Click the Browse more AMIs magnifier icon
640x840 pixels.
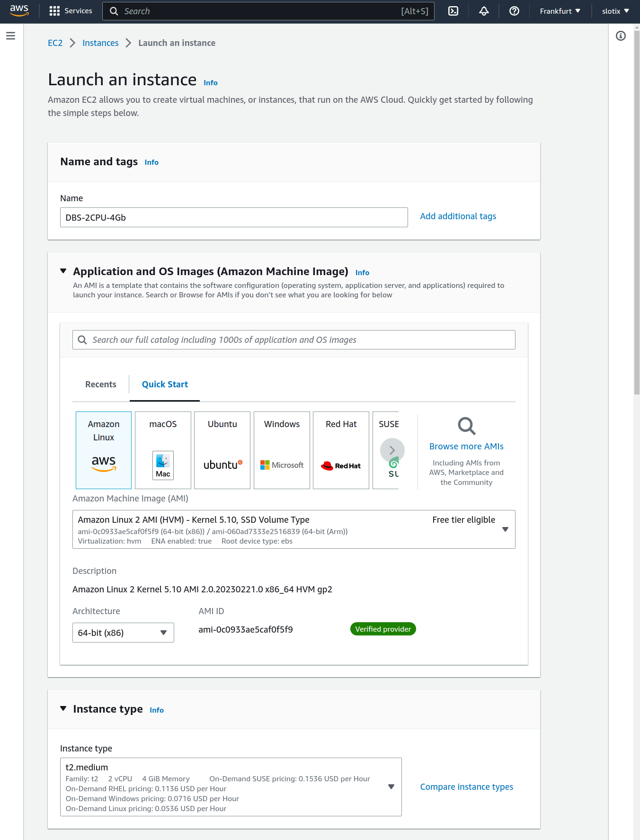click(466, 426)
